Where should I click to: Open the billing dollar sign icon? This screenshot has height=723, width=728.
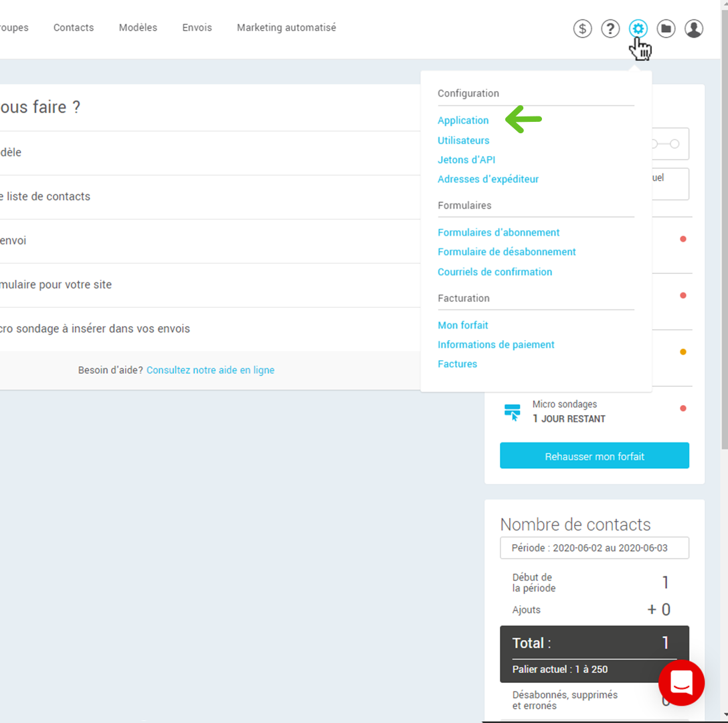tap(582, 28)
